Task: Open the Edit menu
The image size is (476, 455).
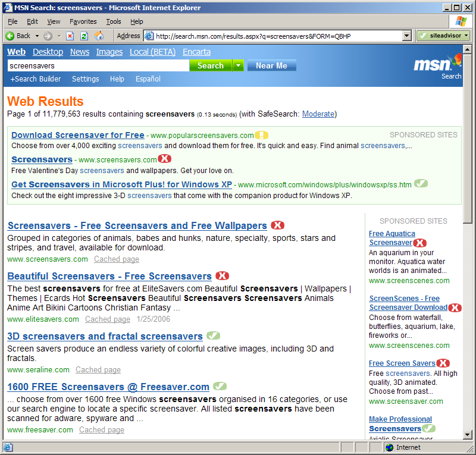Action: coord(32,21)
